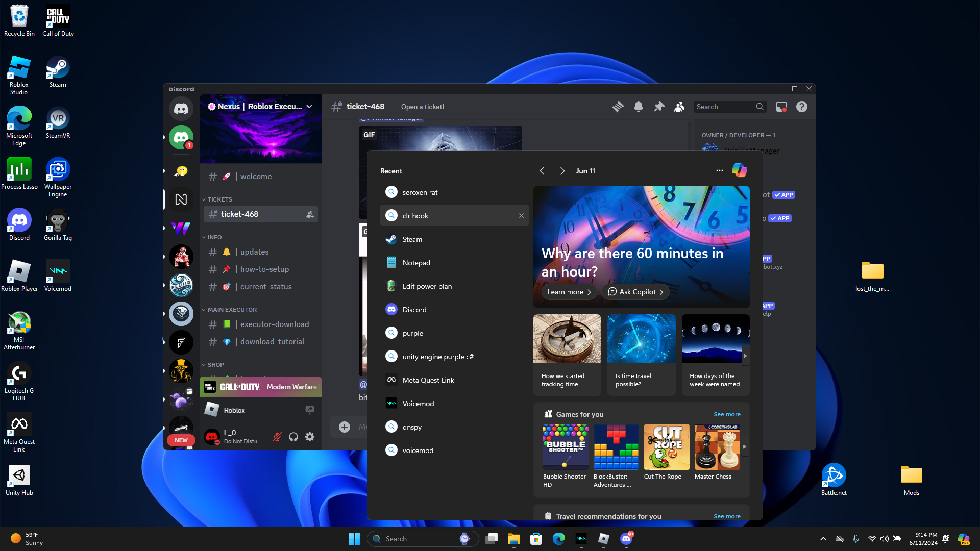Click the Copilot icon in search panel
980x551 pixels.
coord(739,170)
